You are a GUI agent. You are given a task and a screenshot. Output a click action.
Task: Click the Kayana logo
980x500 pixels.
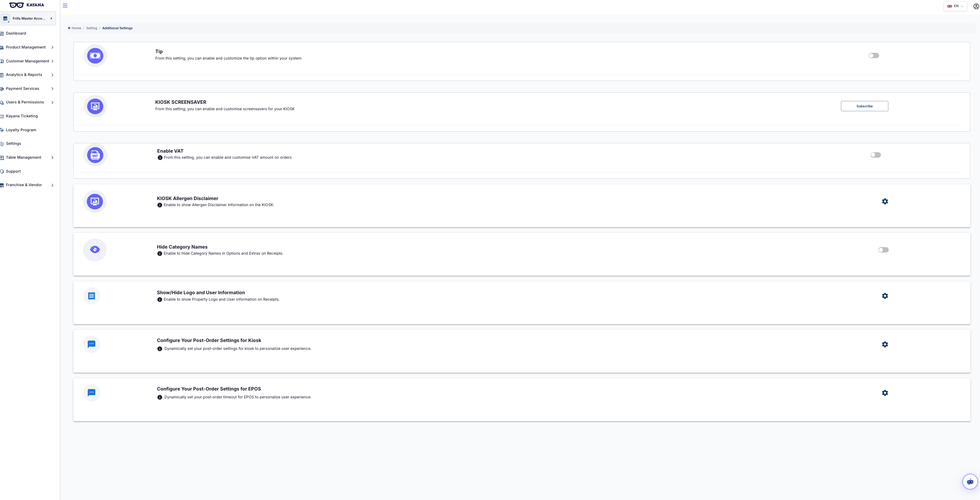coord(27,5)
